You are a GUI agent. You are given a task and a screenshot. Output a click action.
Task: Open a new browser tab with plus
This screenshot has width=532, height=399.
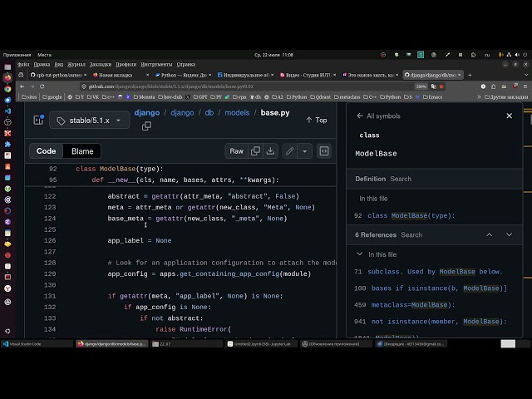tap(470, 75)
